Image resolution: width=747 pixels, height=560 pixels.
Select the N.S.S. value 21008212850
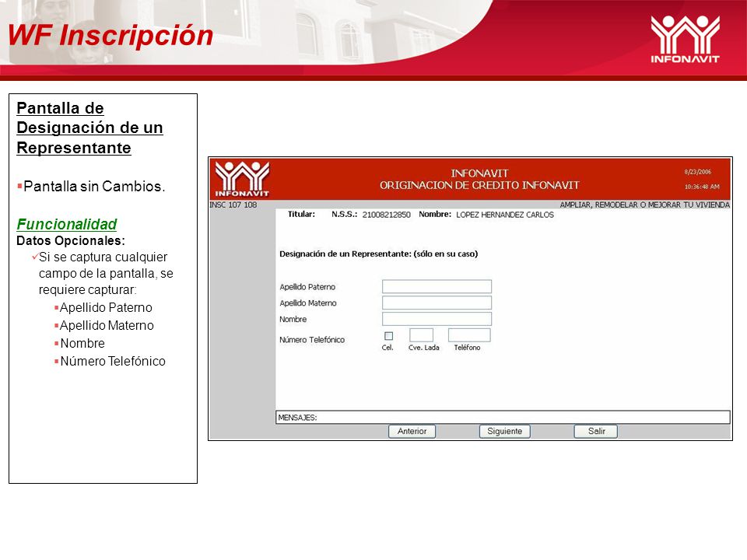(387, 215)
